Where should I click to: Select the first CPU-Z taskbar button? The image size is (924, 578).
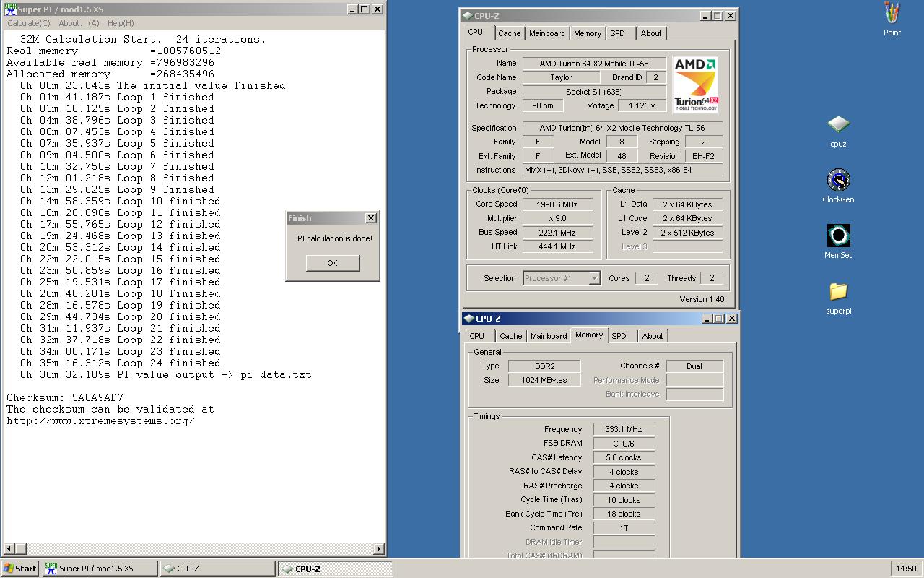(218, 569)
